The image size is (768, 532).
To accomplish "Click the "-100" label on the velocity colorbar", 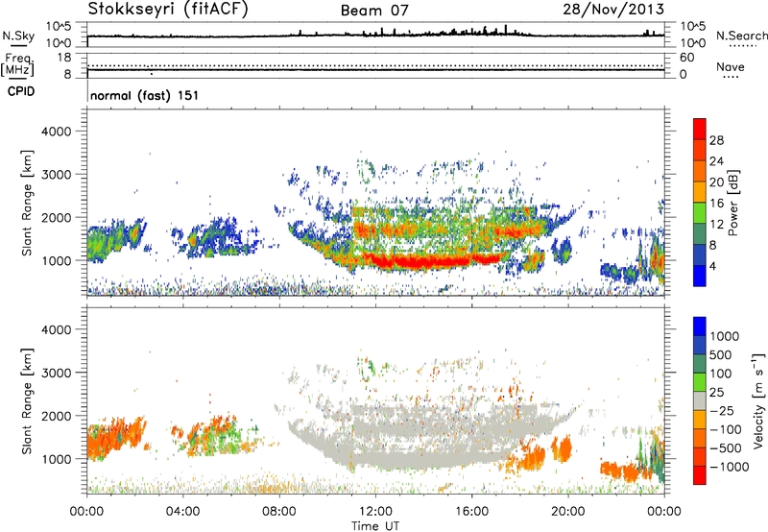I will click(725, 429).
